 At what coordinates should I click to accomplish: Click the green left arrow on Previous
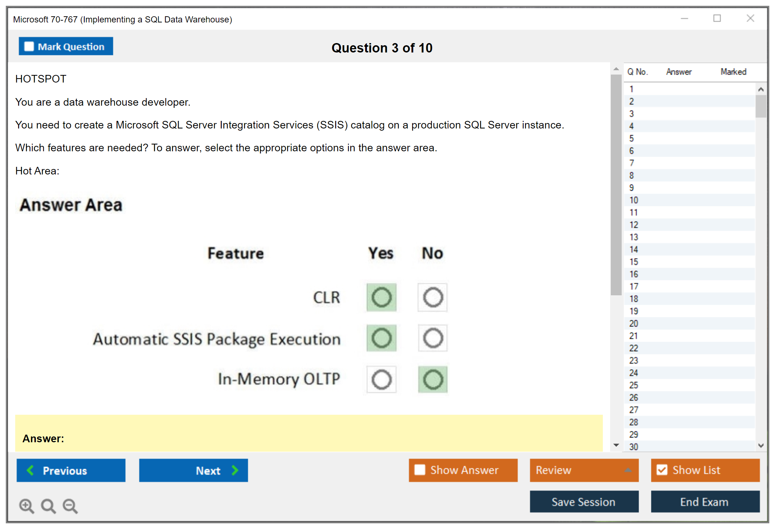[30, 470]
